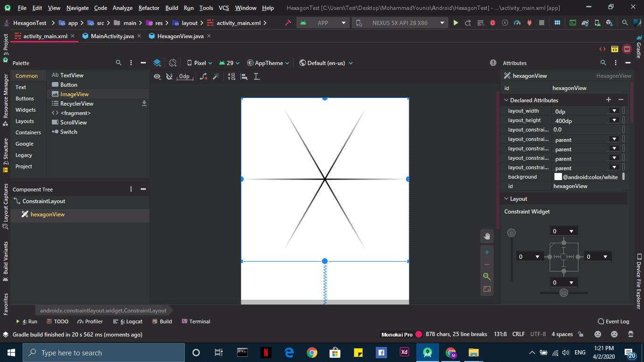Change device orientation for preview
Image resolution: width=644 pixels, height=362 pixels.
click(x=173, y=63)
